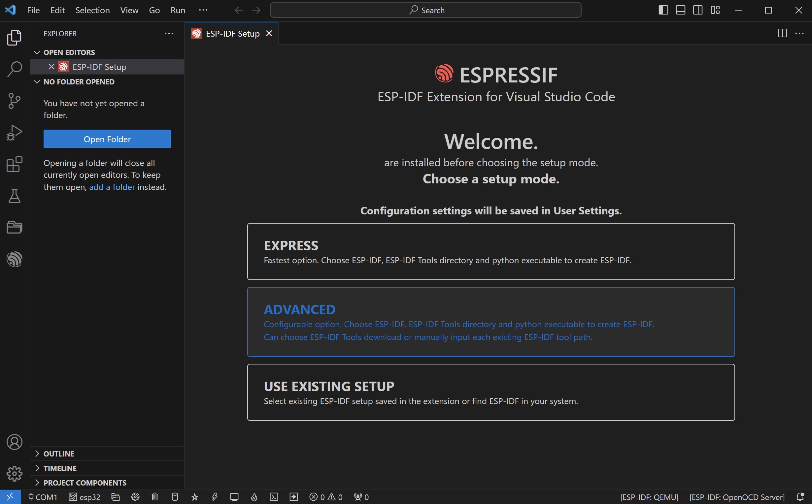
Task: Open the Testing flask view
Action: 14,196
